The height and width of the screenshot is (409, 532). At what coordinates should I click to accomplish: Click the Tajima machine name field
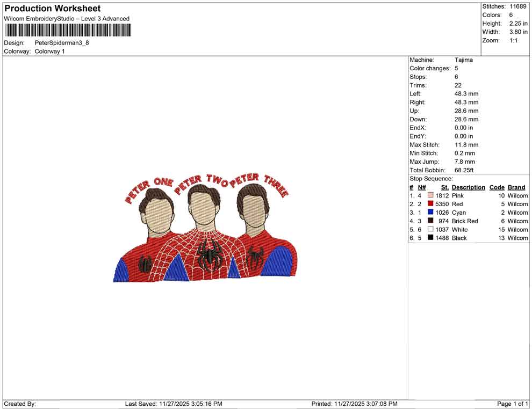(x=464, y=60)
